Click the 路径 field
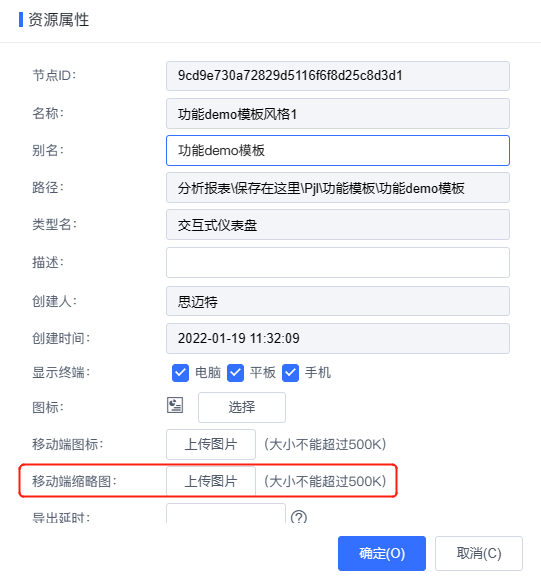Image resolution: width=541 pixels, height=587 pixels. pos(338,188)
